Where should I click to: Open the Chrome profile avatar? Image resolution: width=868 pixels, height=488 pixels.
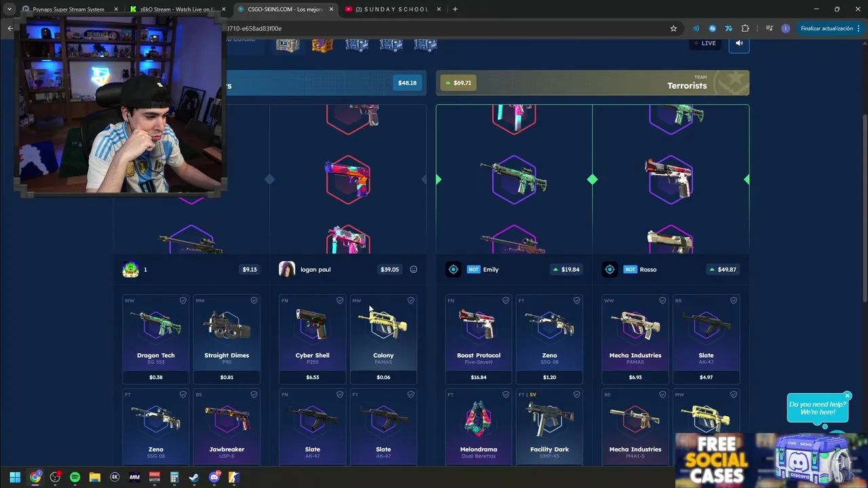(785, 28)
